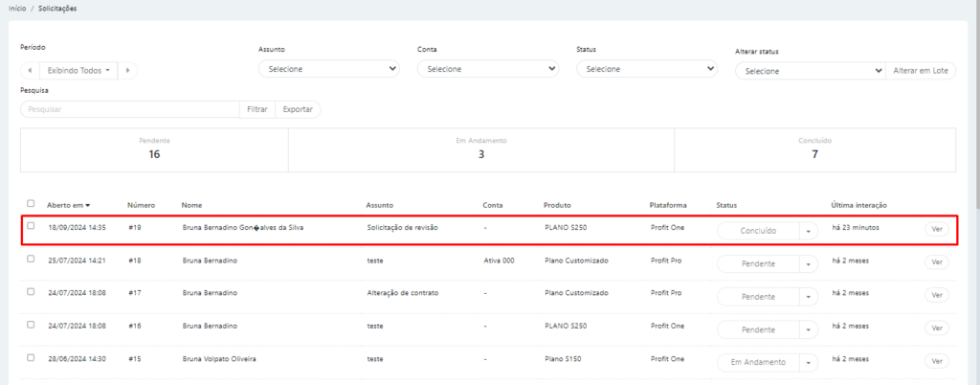Click the next period arrow icon
980x385 pixels.
click(x=127, y=70)
